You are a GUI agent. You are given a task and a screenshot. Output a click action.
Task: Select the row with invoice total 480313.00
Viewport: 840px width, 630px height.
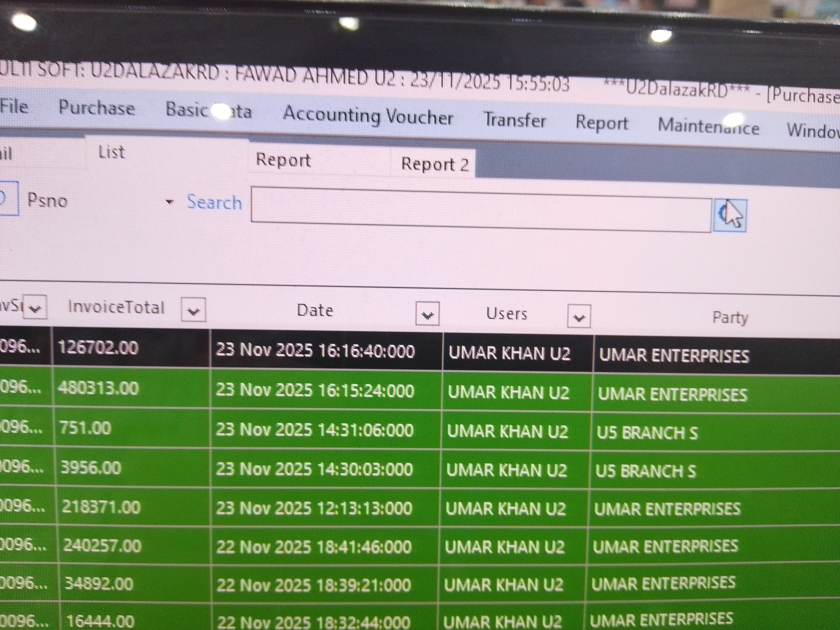(98, 389)
